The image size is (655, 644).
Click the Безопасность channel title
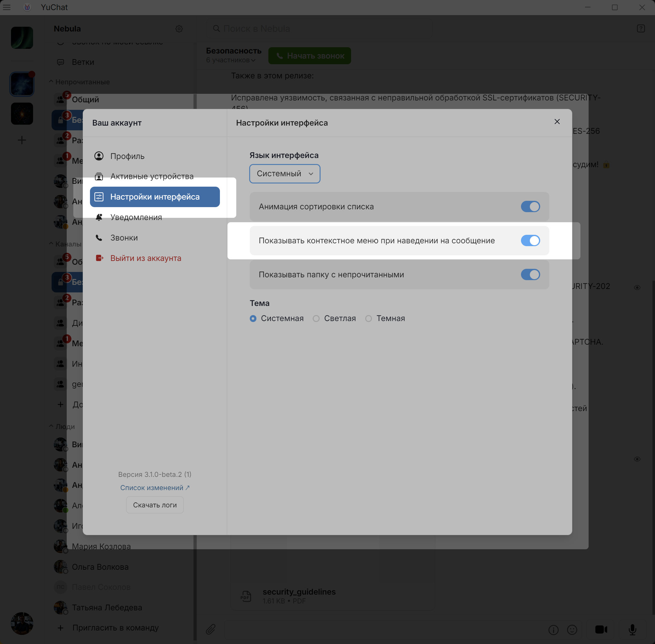pyautogui.click(x=233, y=51)
